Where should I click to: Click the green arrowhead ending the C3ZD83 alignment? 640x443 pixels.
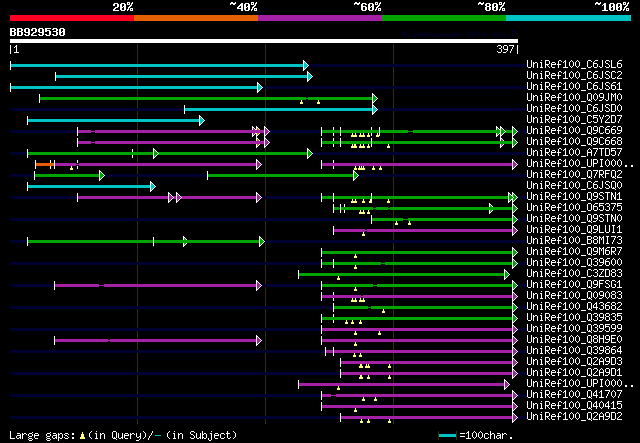[x=507, y=275]
